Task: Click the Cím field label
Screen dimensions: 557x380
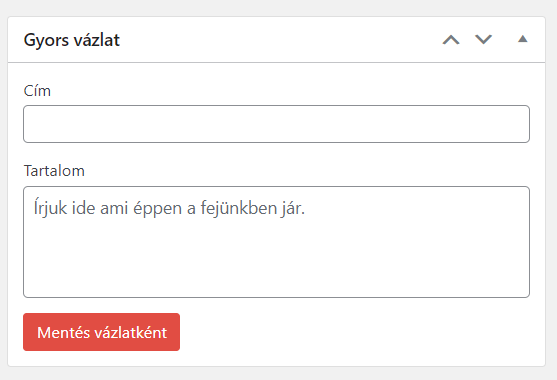Action: (37, 91)
